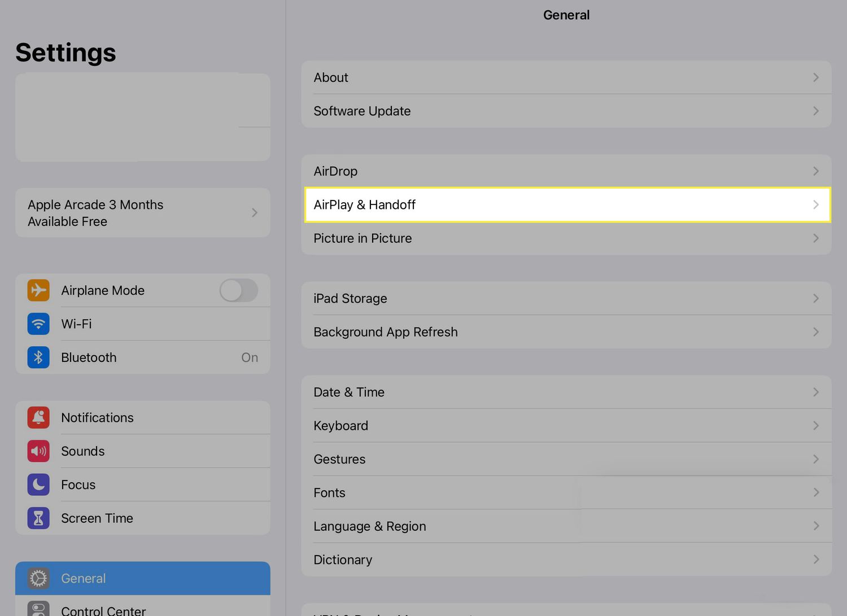Tap the Control Center icon
The width and height of the screenshot is (847, 616).
[x=38, y=609]
